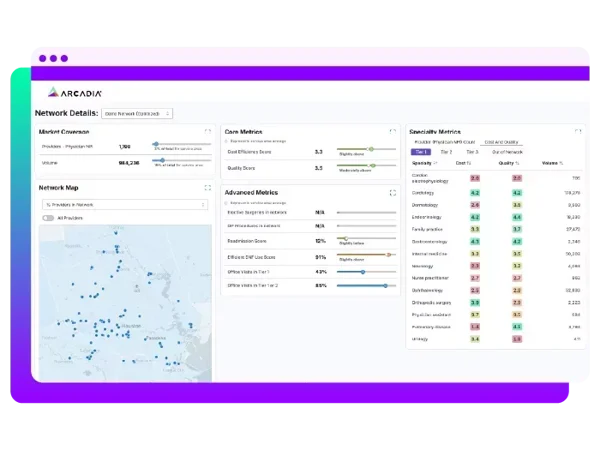The image size is (600, 450).
Task: Expand the Specialty Metrics panel to fullscreen
Action: (x=578, y=132)
